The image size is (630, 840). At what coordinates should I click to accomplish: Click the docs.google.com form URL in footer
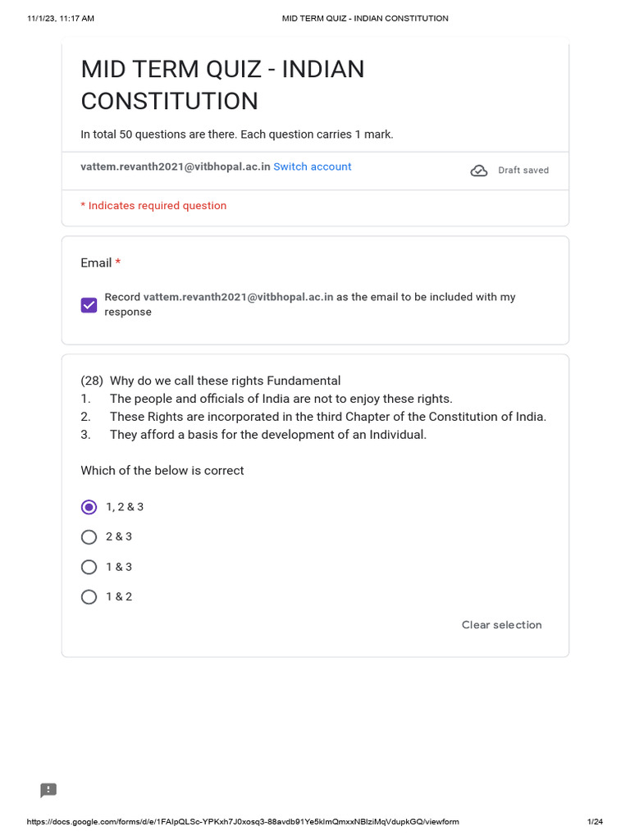tap(243, 822)
